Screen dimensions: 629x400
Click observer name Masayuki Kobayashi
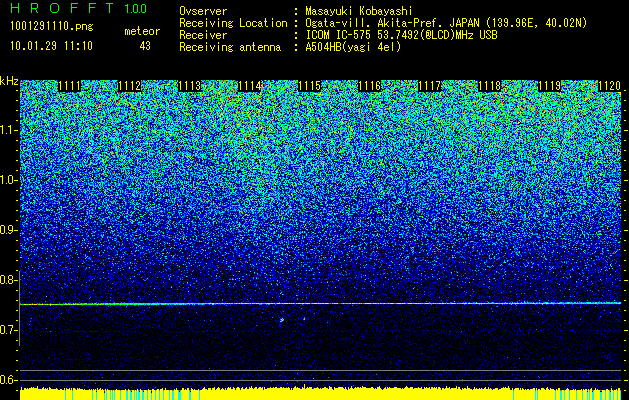(358, 12)
